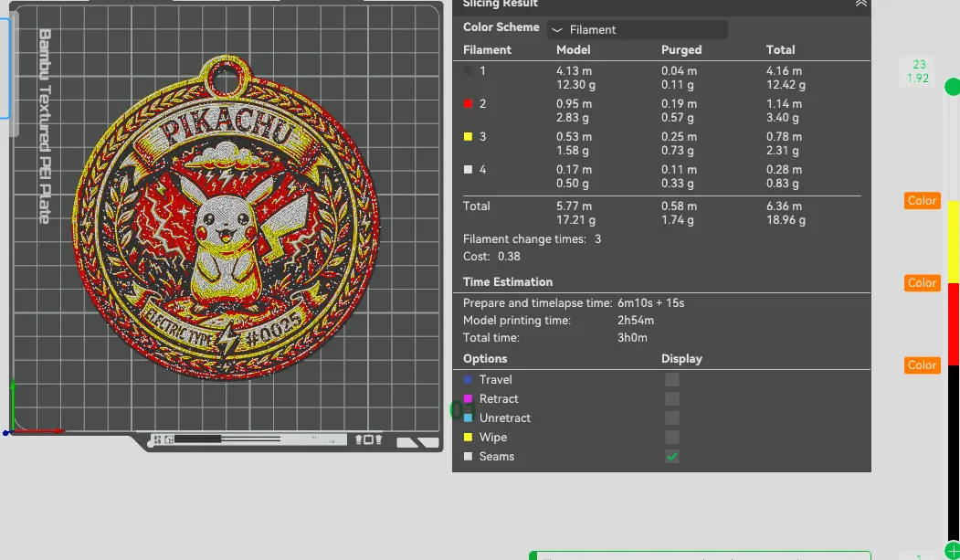This screenshot has width=960, height=560.
Task: Click filament 2 total weight 3.40 g
Action: click(782, 118)
